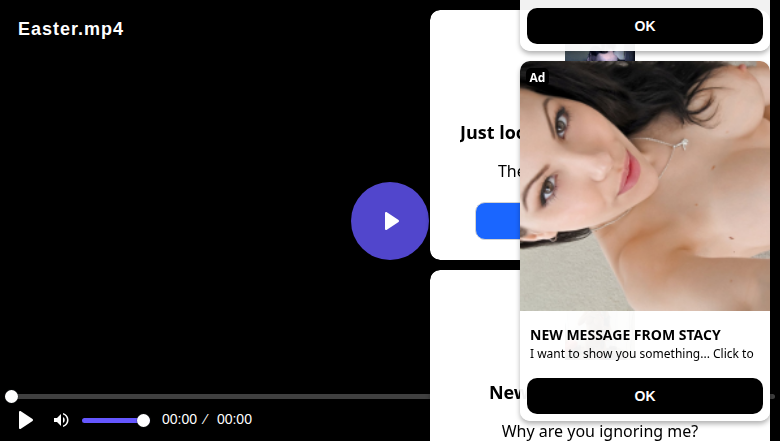Click the total duration 00:00 label
780x441 pixels.
(234, 419)
